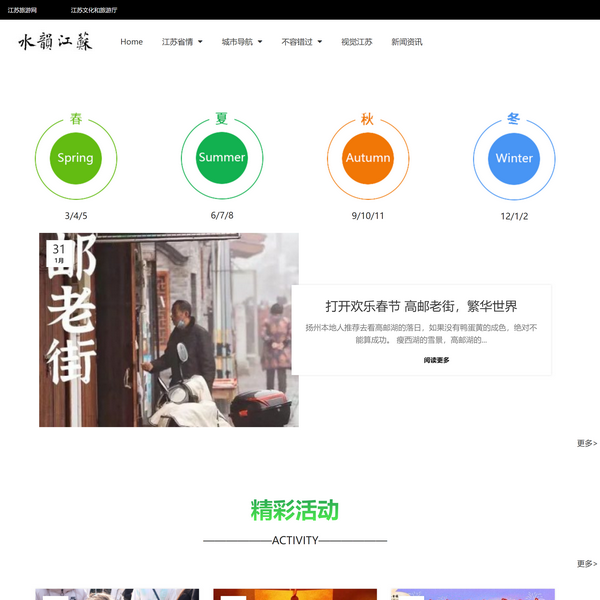Select the blue Winter season circle

[514, 158]
